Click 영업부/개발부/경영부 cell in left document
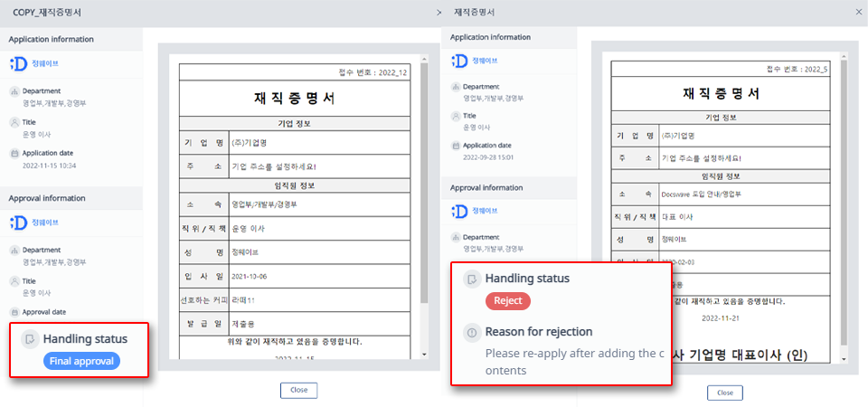 pyautogui.click(x=319, y=204)
